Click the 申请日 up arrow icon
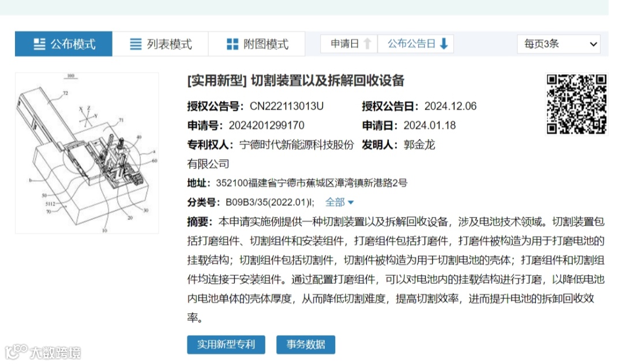Viewport: 623px width, 364px height. tap(367, 43)
